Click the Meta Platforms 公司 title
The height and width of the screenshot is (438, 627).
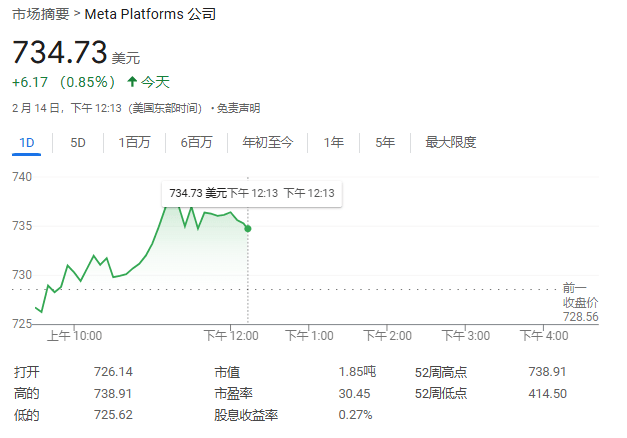pos(149,15)
